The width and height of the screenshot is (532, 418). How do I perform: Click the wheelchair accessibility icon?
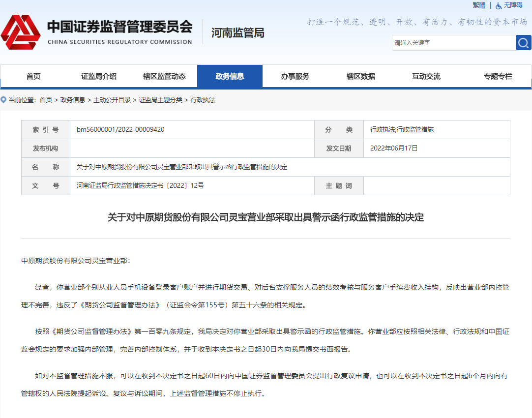click(499, 6)
